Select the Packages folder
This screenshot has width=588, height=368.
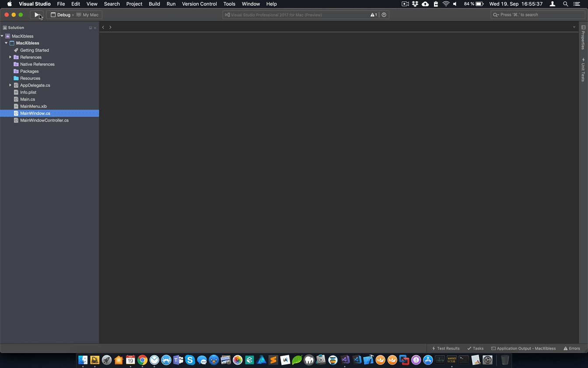point(29,71)
